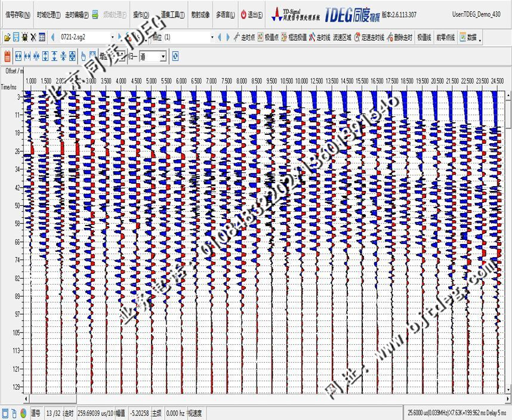This screenshot has width=512, height=420.
Task: Click the orange notepad icon
Action: [x=7, y=56]
